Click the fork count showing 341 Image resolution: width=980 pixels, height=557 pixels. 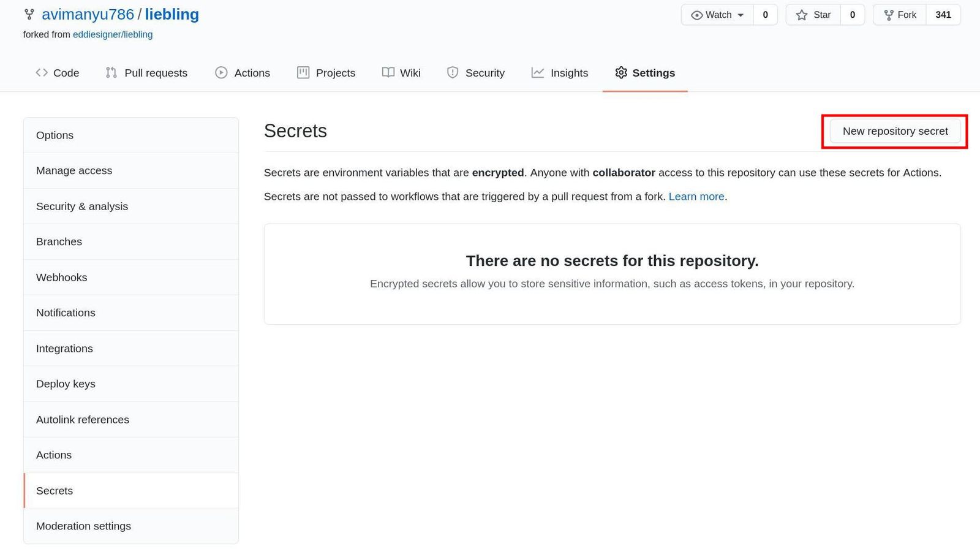[943, 15]
